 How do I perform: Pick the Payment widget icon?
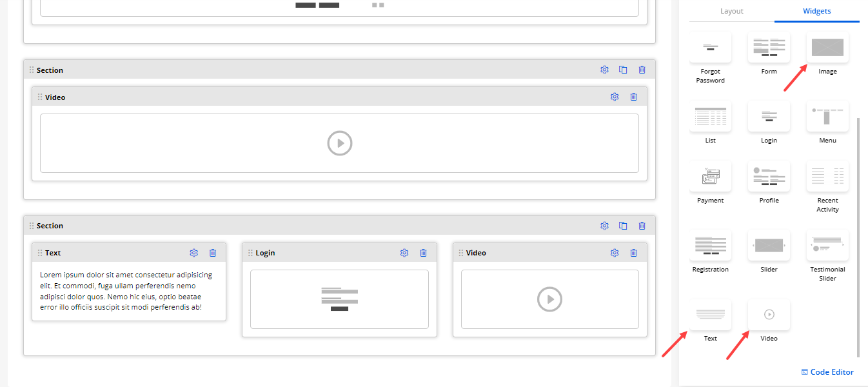pyautogui.click(x=710, y=176)
